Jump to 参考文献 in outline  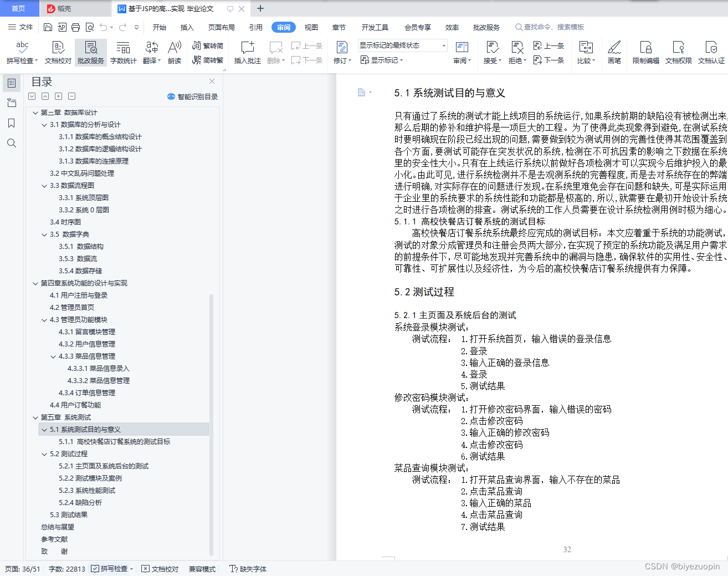[54, 539]
